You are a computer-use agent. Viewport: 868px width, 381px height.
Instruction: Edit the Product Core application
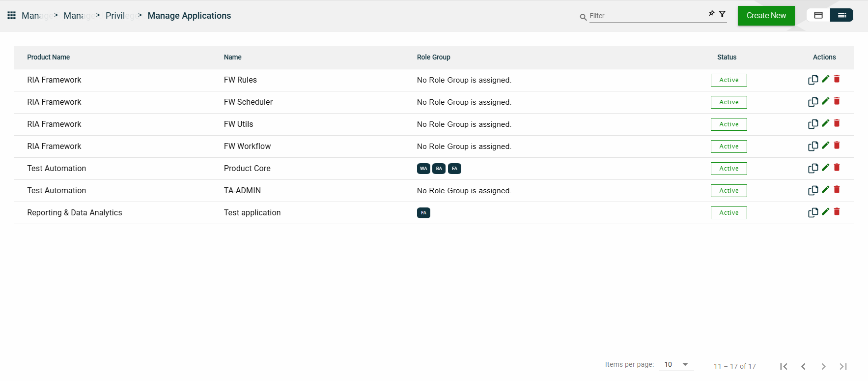coord(825,168)
